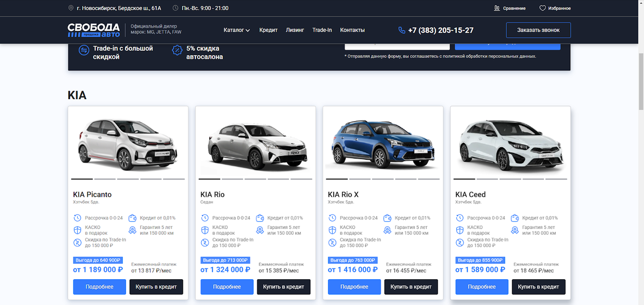Open Избранное heart icon
The height and width of the screenshot is (305, 644).
click(x=543, y=8)
